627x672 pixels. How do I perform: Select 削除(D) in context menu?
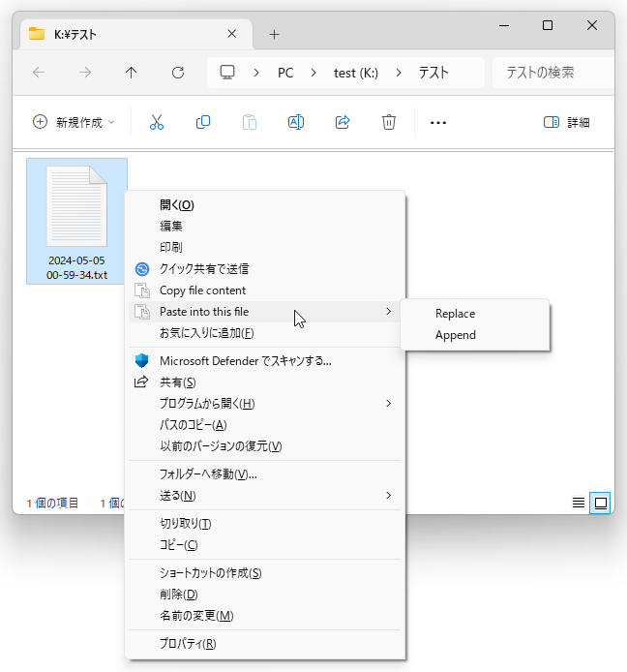(265, 595)
